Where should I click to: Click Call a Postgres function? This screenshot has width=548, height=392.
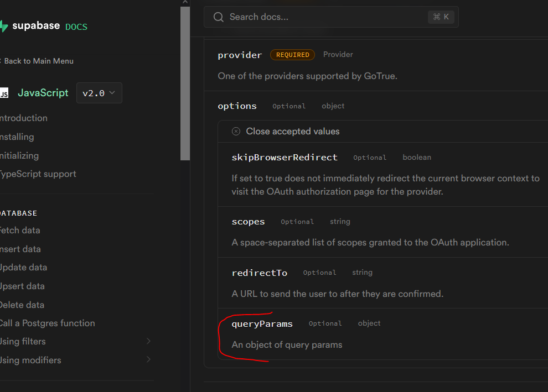[48, 323]
